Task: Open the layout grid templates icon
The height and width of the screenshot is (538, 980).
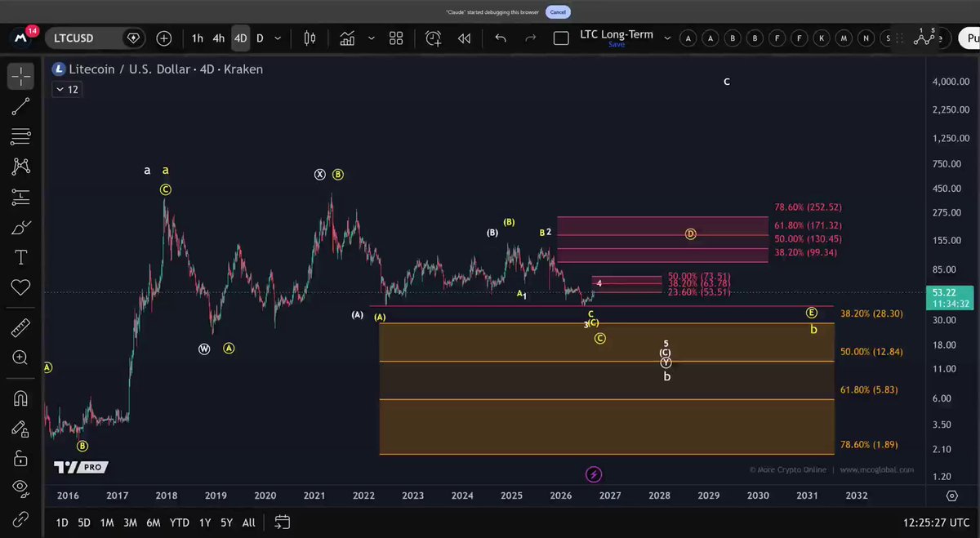Action: (396, 38)
